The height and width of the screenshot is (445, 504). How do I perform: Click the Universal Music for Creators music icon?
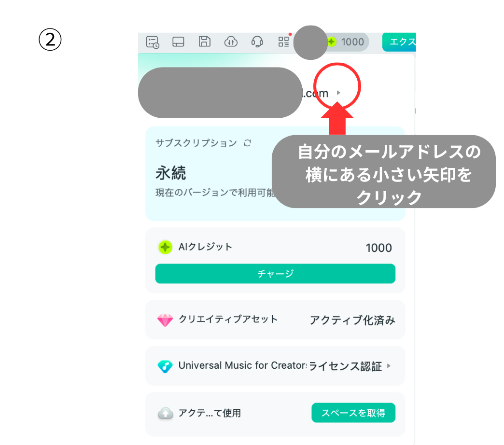167,366
